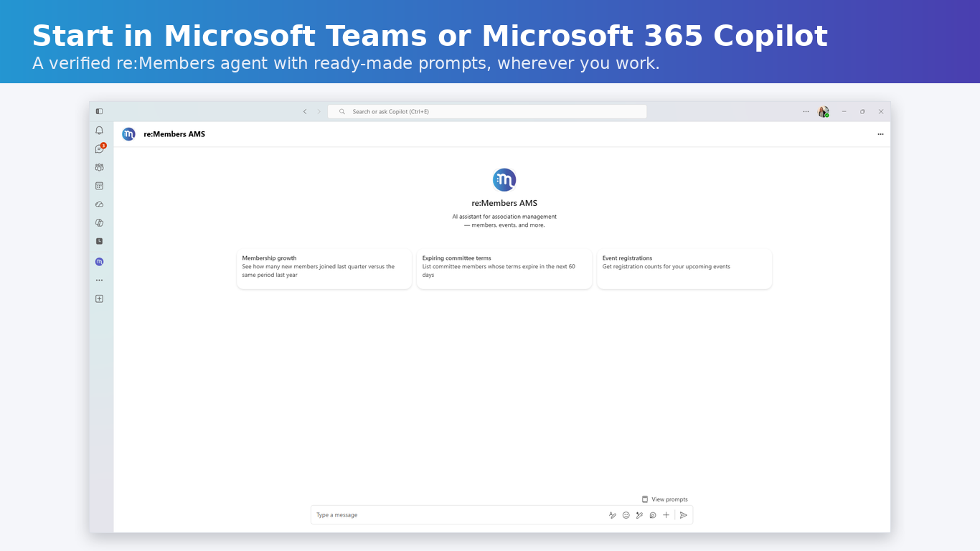Open Chat with the unread badge

coord(99,149)
